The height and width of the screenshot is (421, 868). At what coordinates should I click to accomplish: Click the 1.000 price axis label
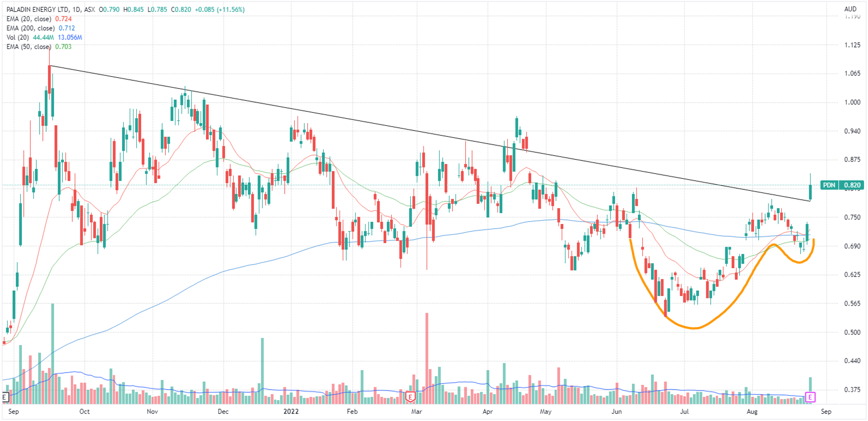[x=852, y=102]
